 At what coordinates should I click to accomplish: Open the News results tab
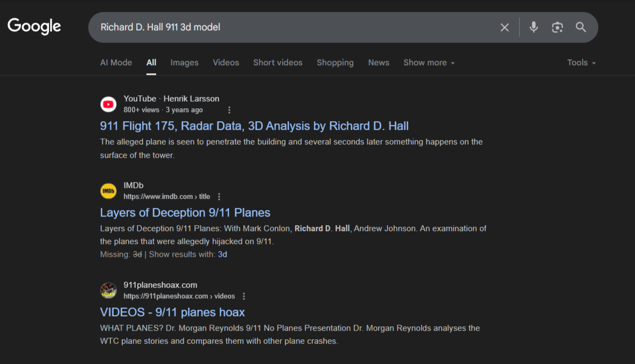coord(378,63)
